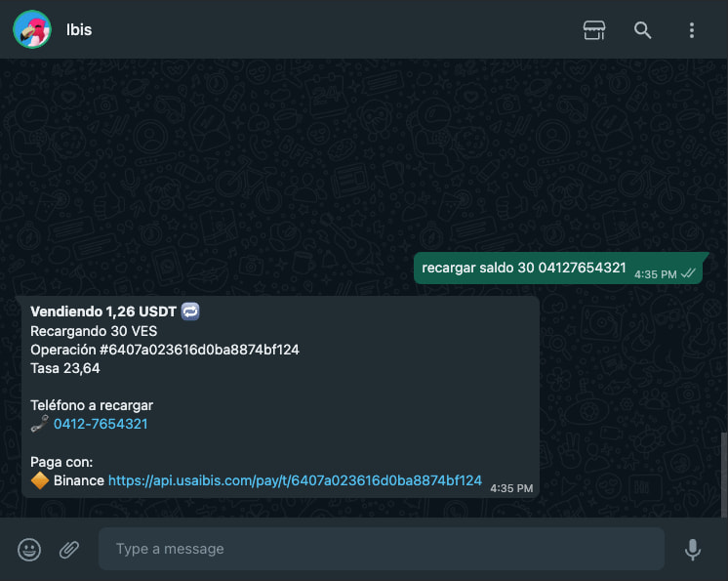Open the three-dot chat menu
Screen dimensions: 728x581
[691, 30]
